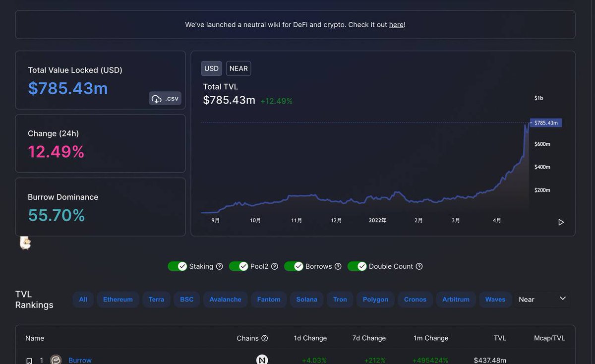
Task: Disable the Double Count toggle
Action: click(357, 266)
